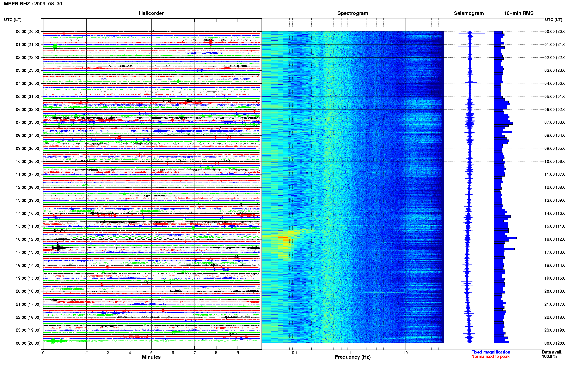Image resolution: width=588 pixels, height=368 pixels.
Task: Click the 'Minutes' axis label
Action: [151, 357]
